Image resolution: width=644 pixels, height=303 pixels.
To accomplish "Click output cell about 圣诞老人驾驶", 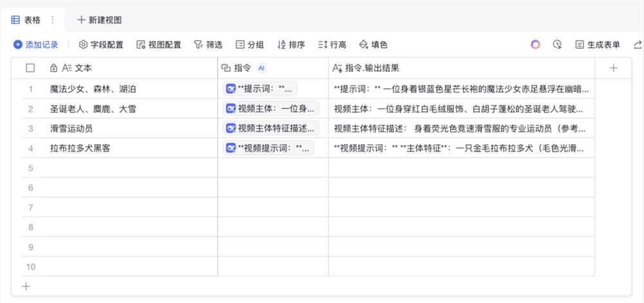I will 462,109.
